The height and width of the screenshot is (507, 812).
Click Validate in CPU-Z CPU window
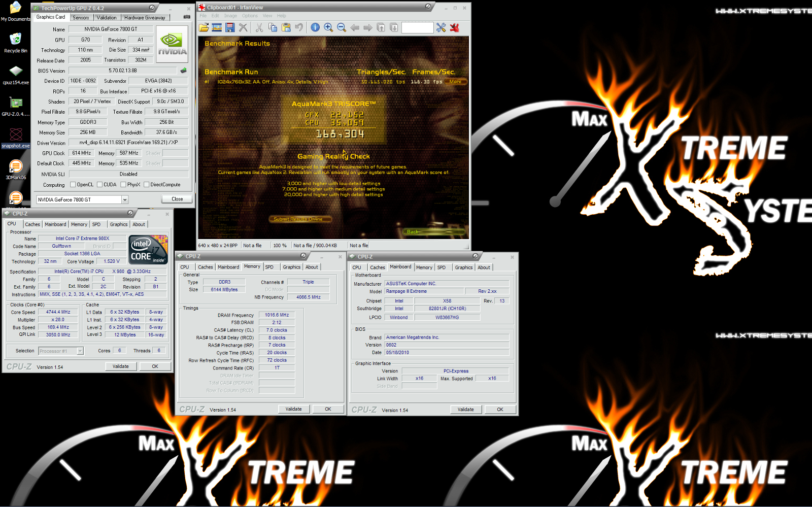(120, 366)
